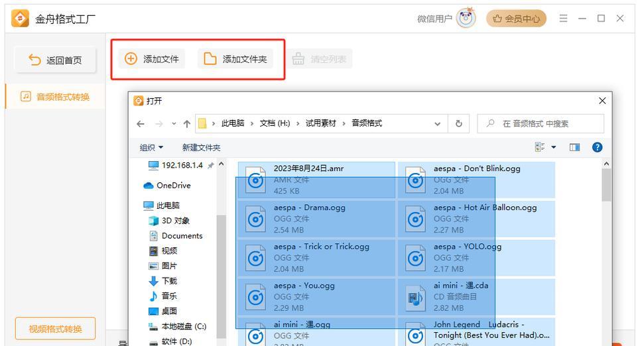Select file aespa - Trick or Trick.ogg
Image resolution: width=644 pixels, height=346 pixels.
coord(316,258)
